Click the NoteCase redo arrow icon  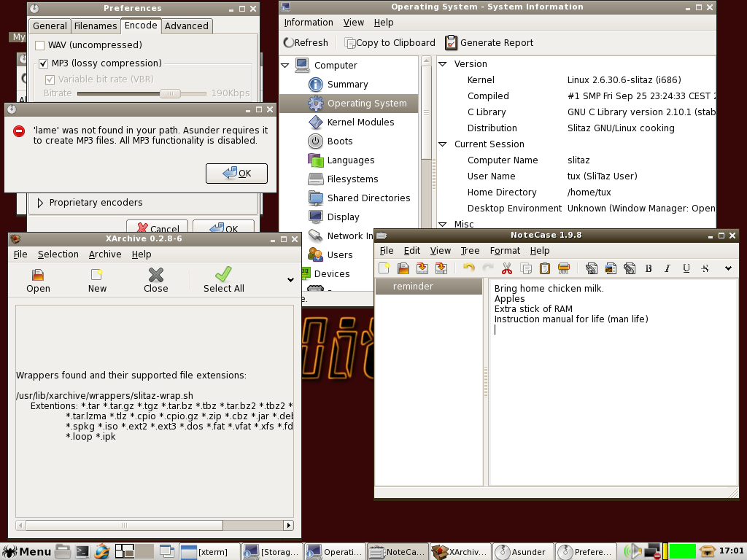[x=488, y=268]
